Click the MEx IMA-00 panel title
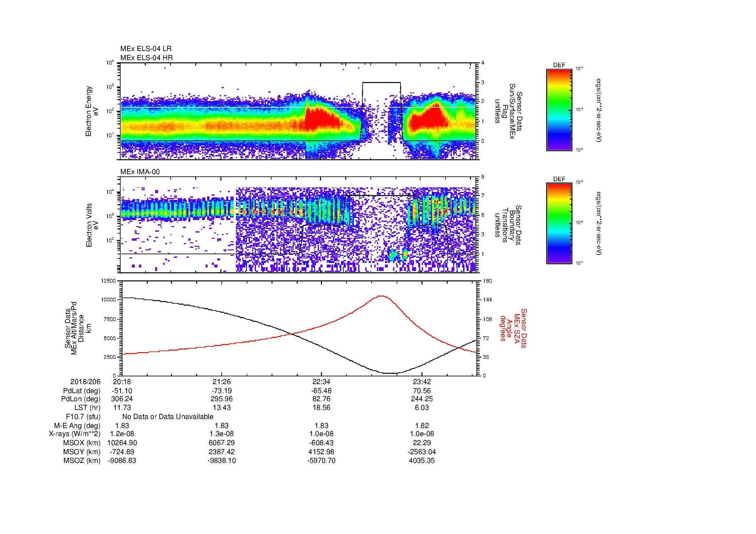The width and height of the screenshot is (756, 534). click(140, 172)
